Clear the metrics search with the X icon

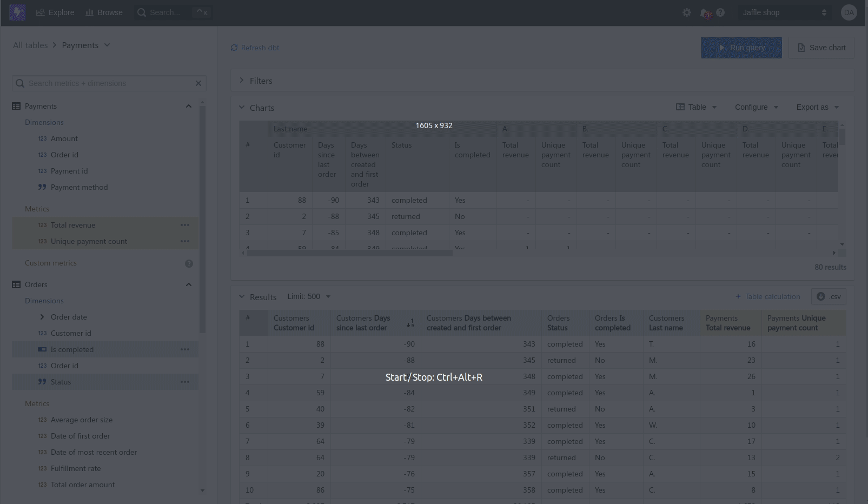[198, 83]
